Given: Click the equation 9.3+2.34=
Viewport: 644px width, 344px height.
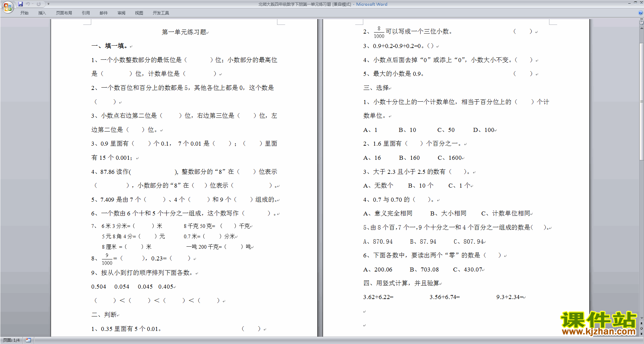Looking at the screenshot, I should click(510, 297).
